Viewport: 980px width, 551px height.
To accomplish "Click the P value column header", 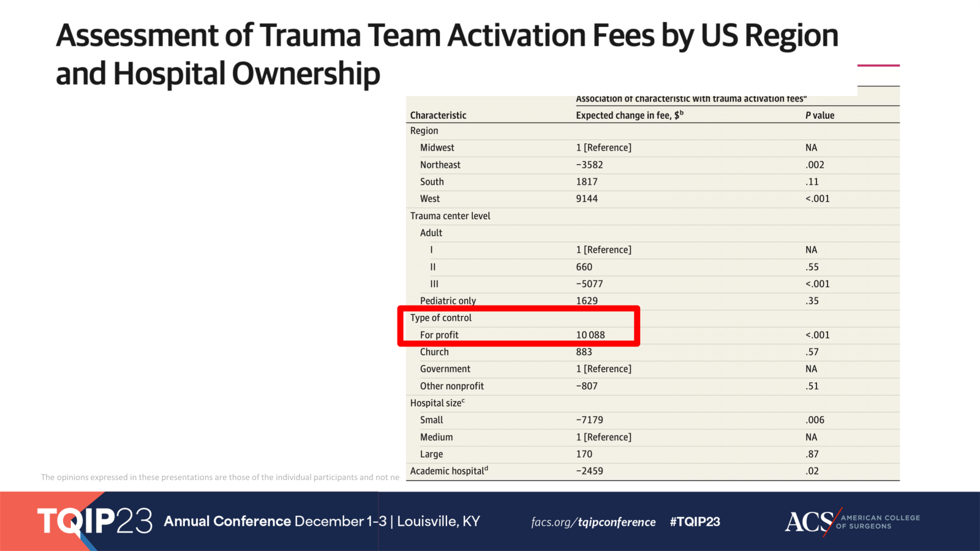I will (x=820, y=115).
